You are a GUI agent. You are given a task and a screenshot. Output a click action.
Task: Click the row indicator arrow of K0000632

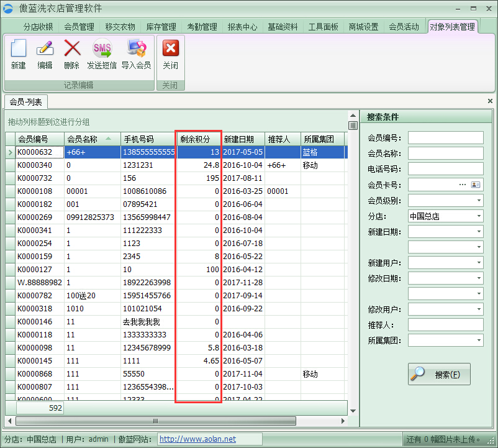(x=10, y=152)
